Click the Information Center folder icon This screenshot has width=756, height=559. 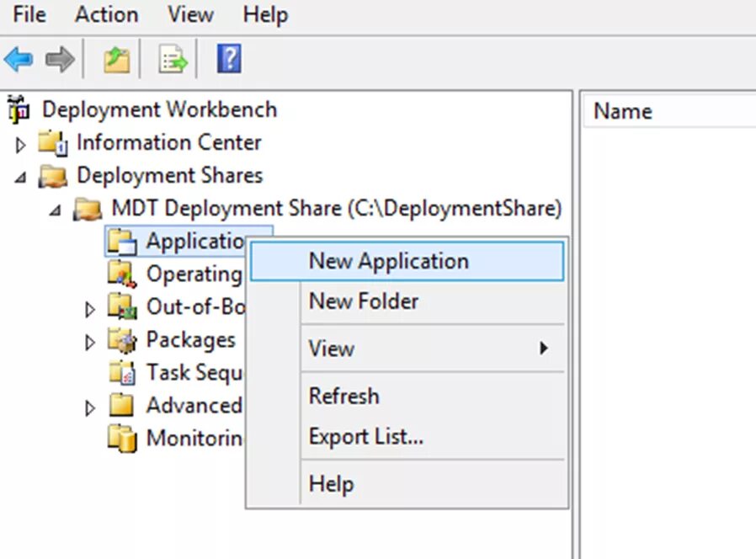coord(53,143)
